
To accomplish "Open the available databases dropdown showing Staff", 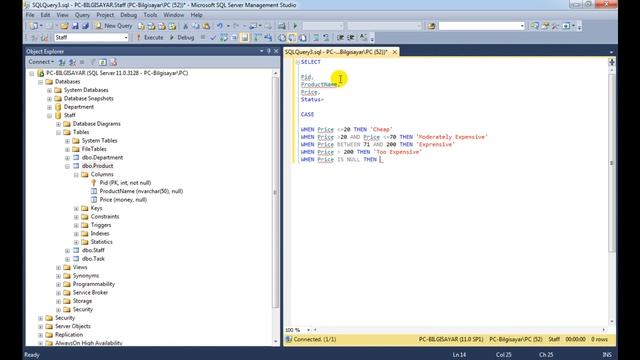I will click(125, 38).
